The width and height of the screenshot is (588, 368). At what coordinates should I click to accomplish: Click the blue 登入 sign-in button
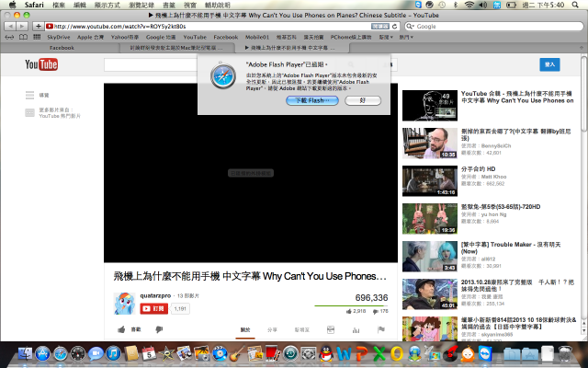(x=549, y=64)
